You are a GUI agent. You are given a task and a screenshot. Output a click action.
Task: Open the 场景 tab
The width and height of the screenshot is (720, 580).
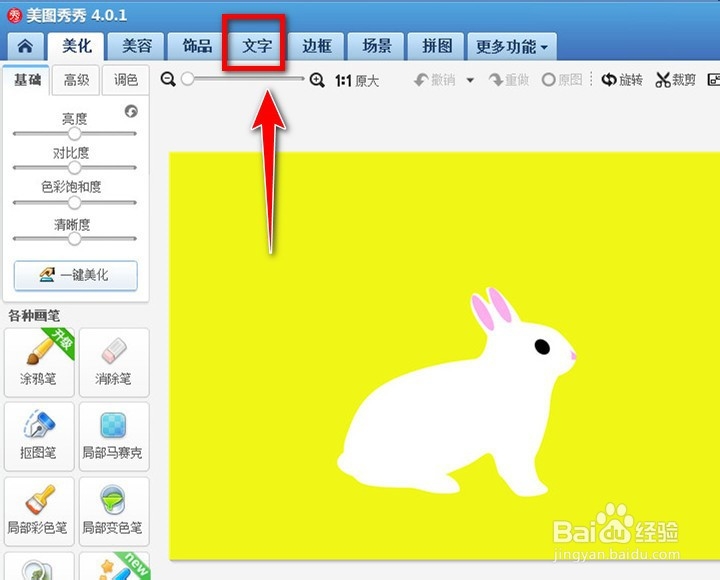click(x=376, y=46)
